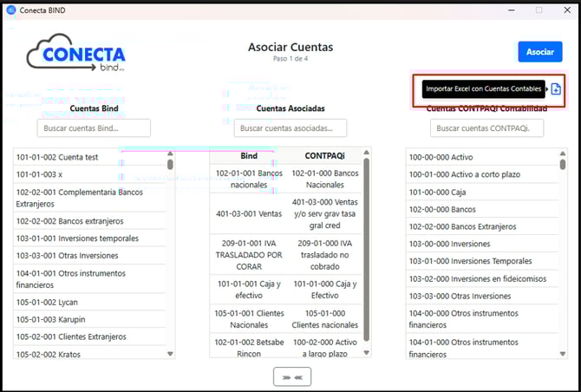Select '105-02-001 Clientes Extranjeros' account
The height and width of the screenshot is (392, 581).
coord(90,336)
